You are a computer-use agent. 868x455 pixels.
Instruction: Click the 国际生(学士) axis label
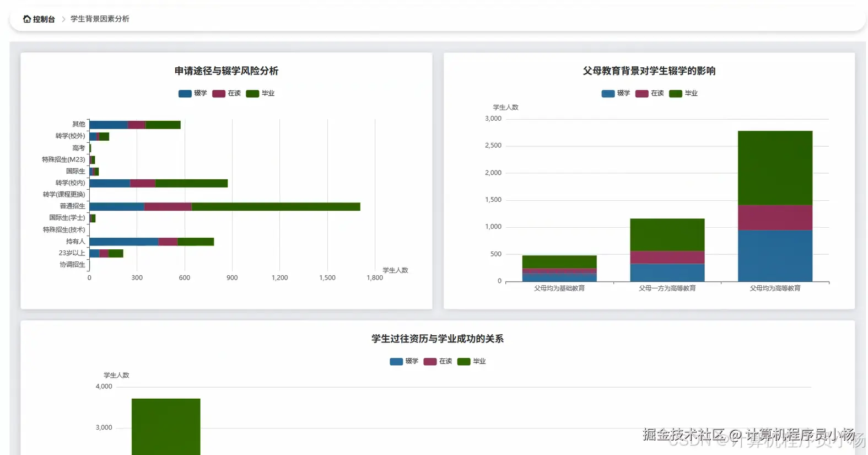click(67, 218)
